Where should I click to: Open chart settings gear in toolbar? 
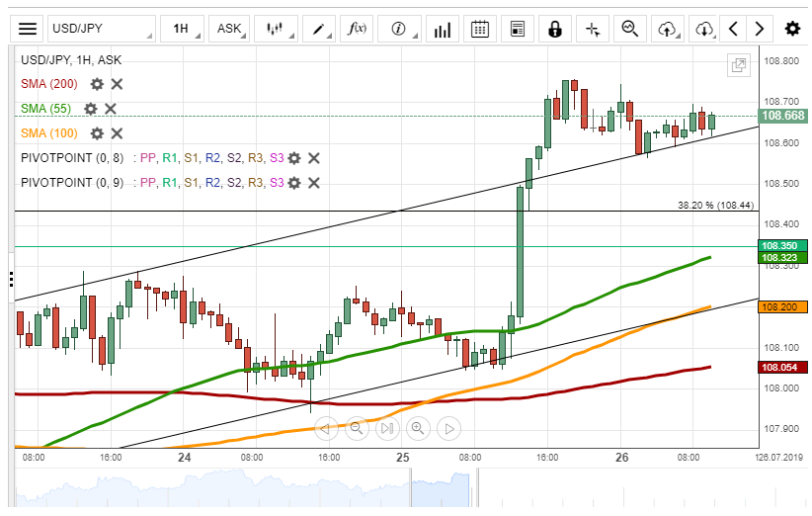[x=792, y=29]
